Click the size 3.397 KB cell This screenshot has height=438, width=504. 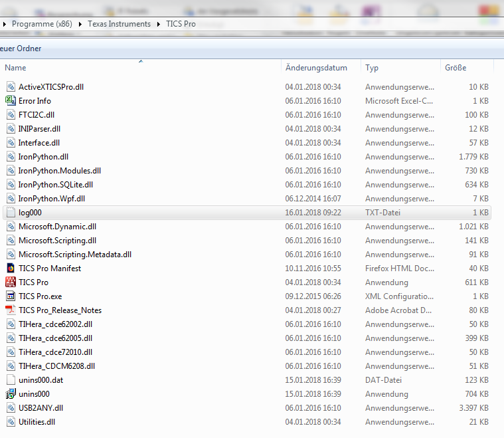pos(473,408)
